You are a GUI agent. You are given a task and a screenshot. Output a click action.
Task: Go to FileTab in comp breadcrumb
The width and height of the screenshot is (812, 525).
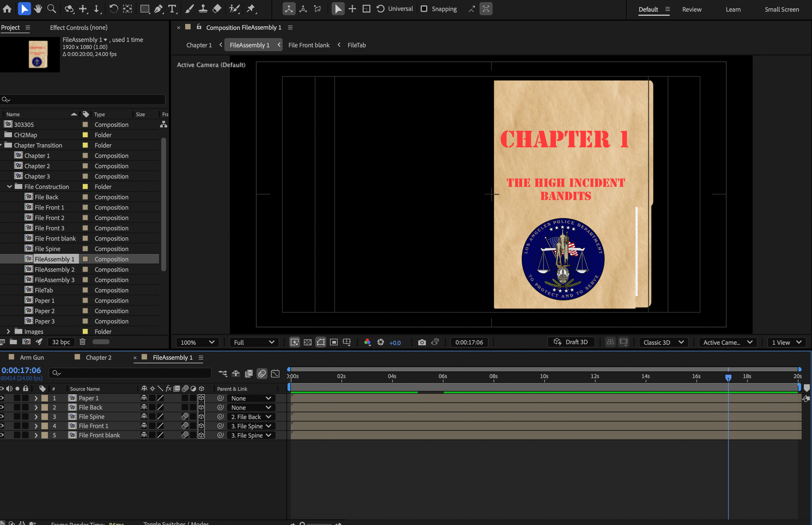[356, 45]
